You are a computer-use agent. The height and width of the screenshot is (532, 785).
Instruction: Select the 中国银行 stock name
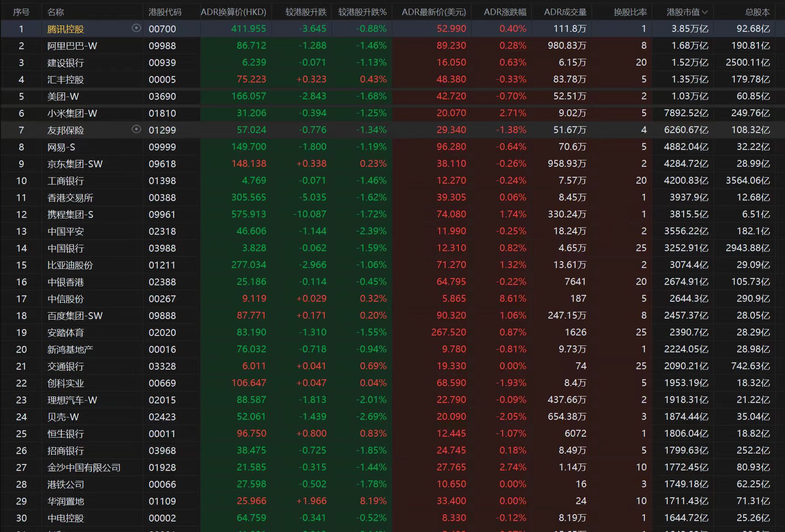click(66, 248)
